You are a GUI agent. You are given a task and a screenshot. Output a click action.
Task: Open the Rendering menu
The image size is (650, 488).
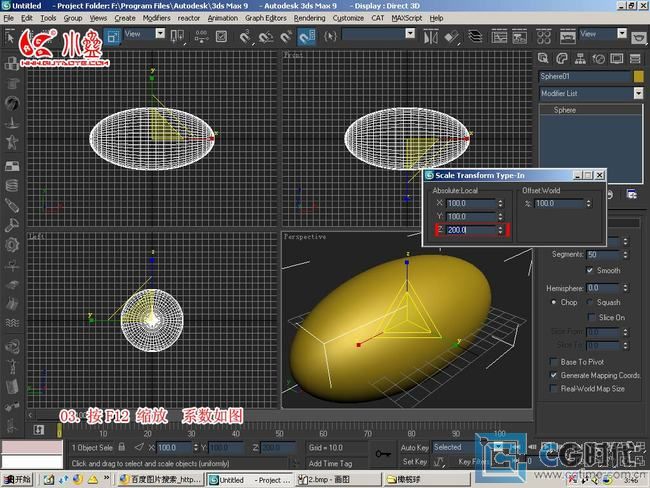pyautogui.click(x=309, y=18)
